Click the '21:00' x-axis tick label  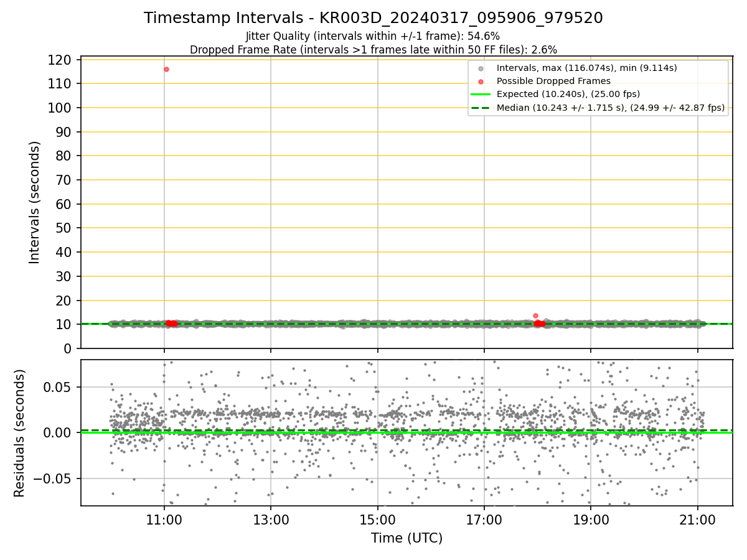697,521
